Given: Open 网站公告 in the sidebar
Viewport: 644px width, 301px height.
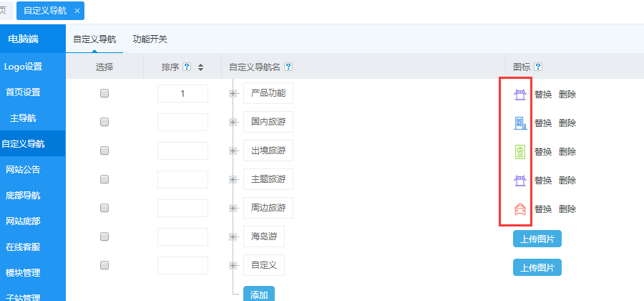Looking at the screenshot, I should (23, 170).
